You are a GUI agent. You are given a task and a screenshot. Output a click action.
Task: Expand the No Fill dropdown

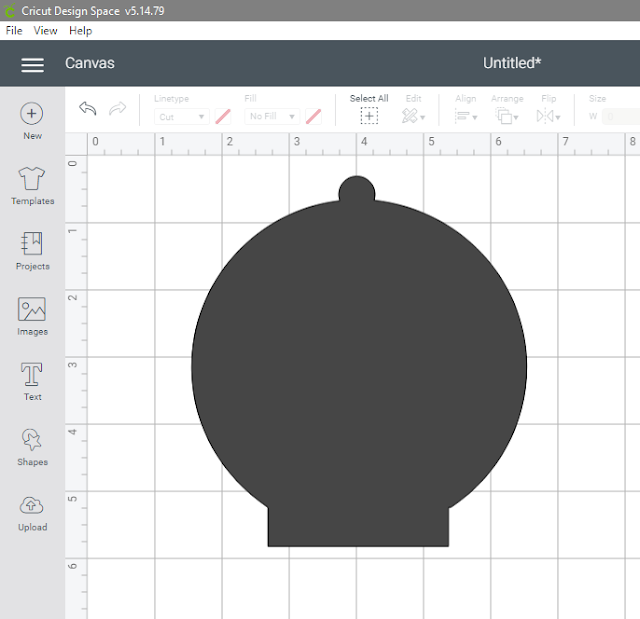tap(272, 116)
